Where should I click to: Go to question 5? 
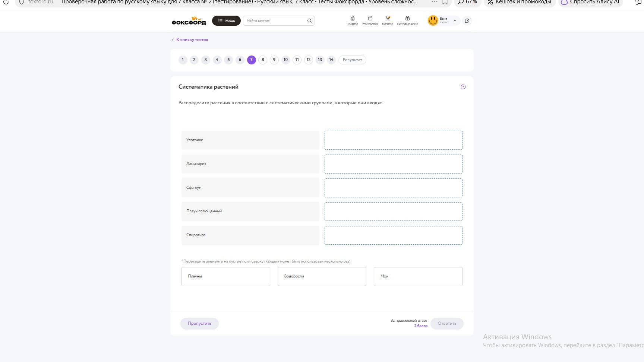tap(228, 60)
